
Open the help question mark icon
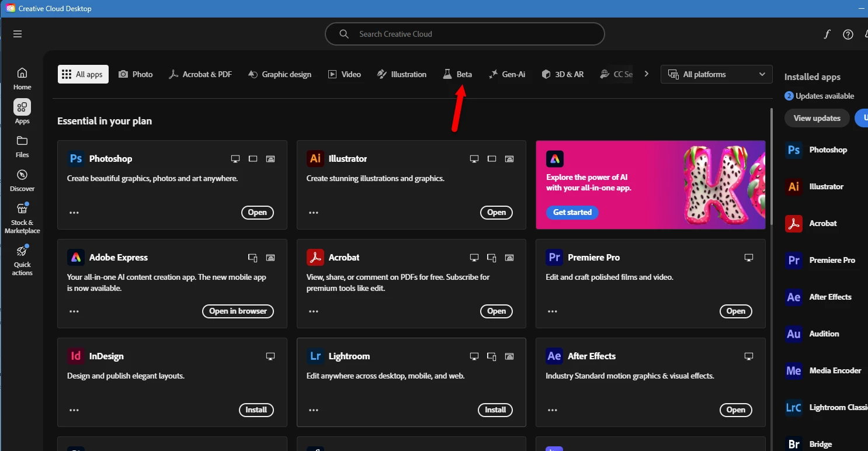tap(848, 34)
